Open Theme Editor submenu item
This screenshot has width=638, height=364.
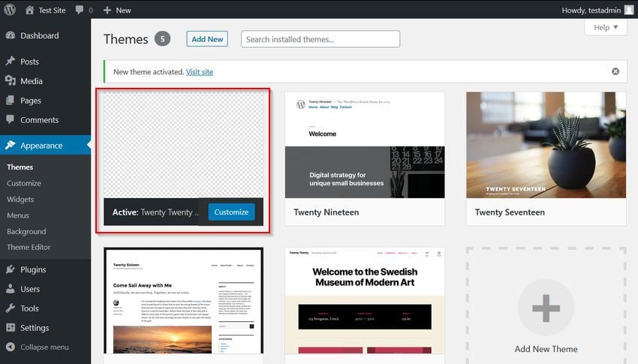pos(29,247)
